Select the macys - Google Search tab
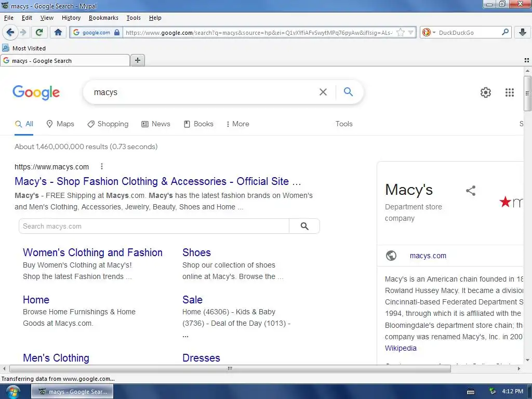The height and width of the screenshot is (399, 532). pos(65,61)
